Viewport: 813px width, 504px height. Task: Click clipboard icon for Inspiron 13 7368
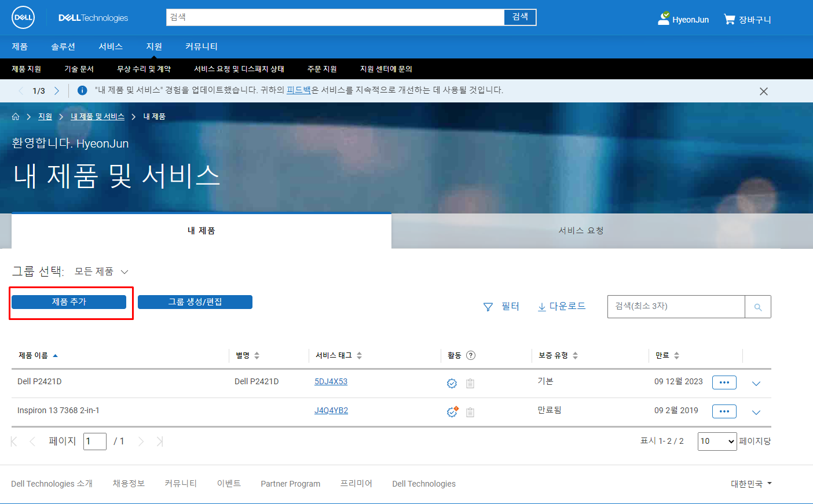(x=470, y=412)
